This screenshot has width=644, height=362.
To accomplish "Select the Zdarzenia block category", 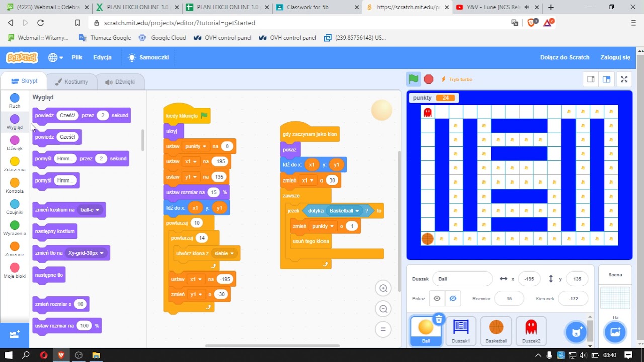I will [15, 164].
